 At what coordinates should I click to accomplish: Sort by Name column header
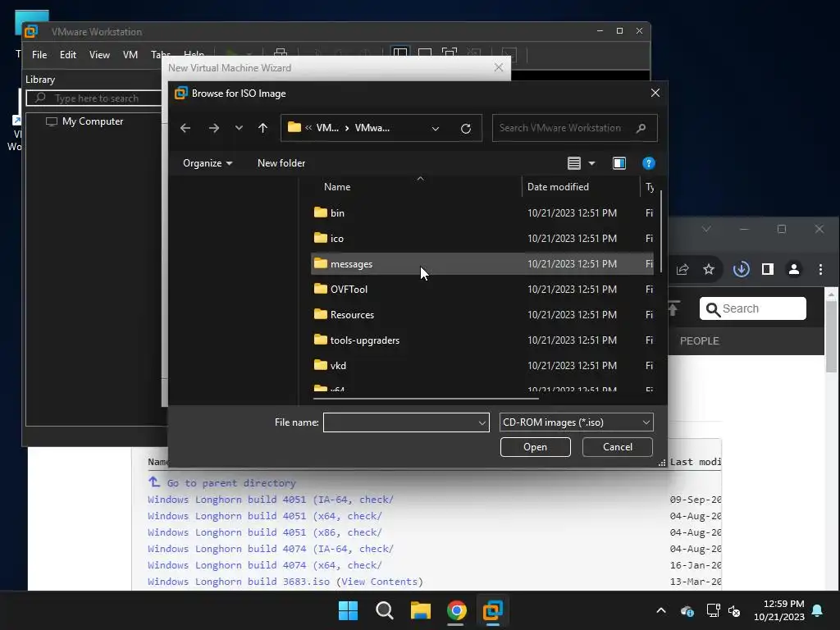337,187
